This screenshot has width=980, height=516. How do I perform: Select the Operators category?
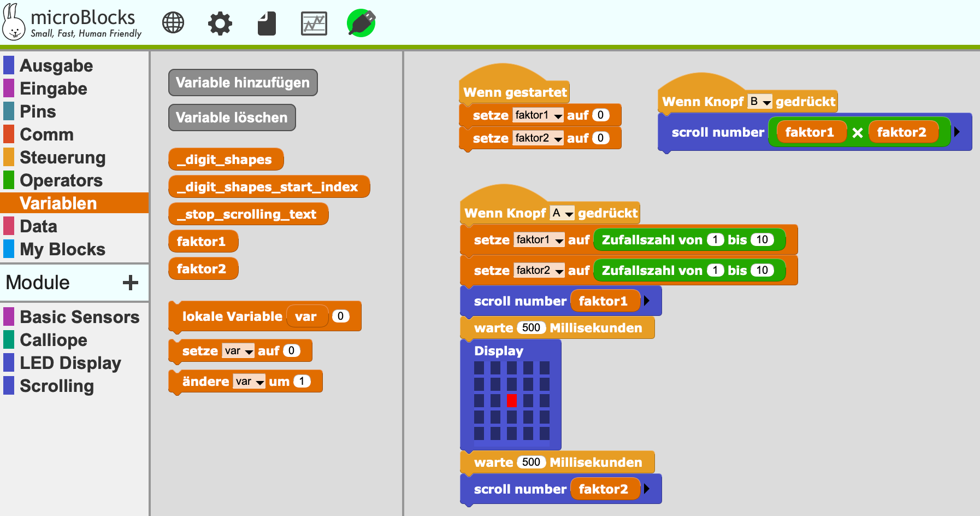pyautogui.click(x=61, y=180)
